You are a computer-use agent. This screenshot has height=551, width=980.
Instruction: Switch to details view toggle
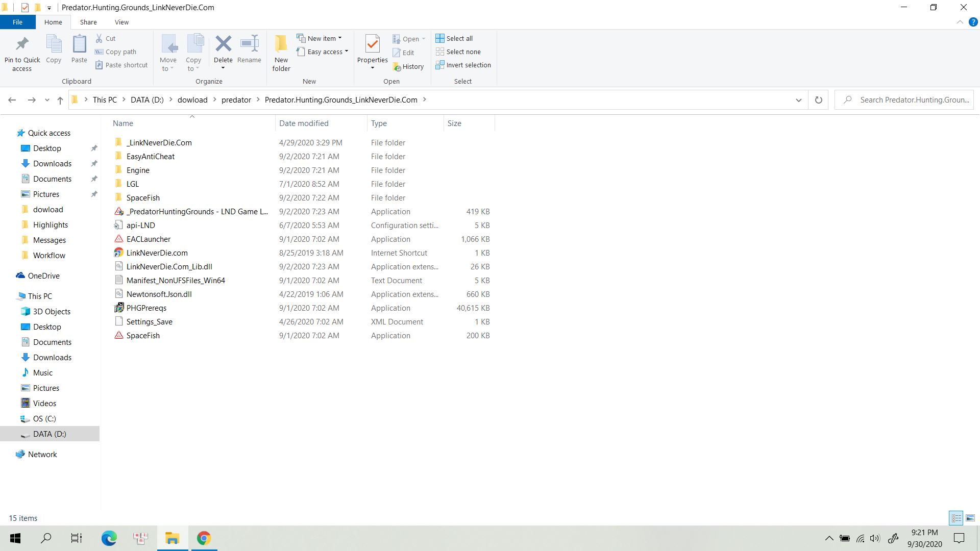point(956,518)
